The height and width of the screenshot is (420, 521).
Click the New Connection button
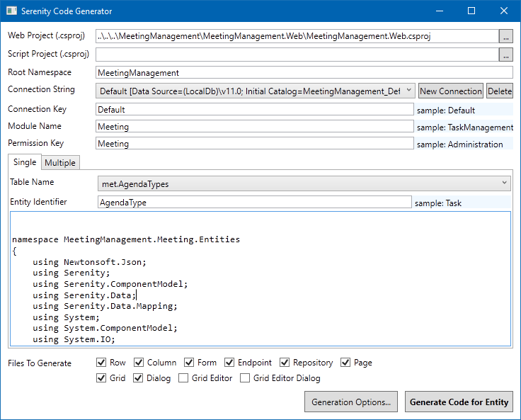pos(450,91)
